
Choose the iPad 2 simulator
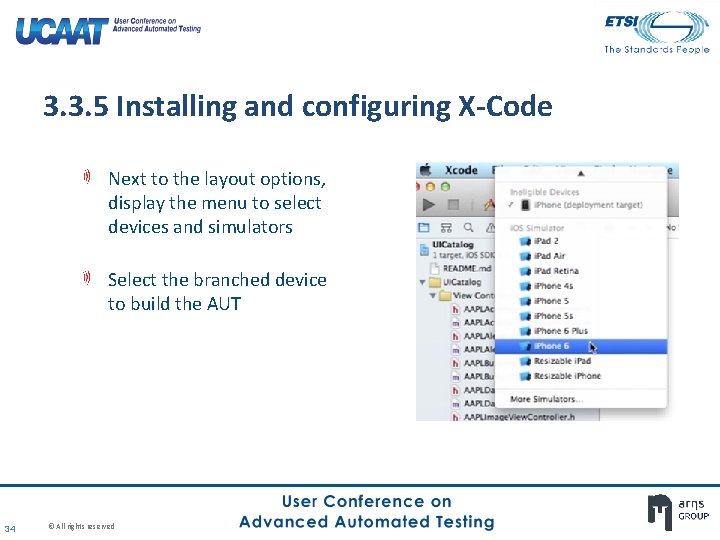coord(581,241)
